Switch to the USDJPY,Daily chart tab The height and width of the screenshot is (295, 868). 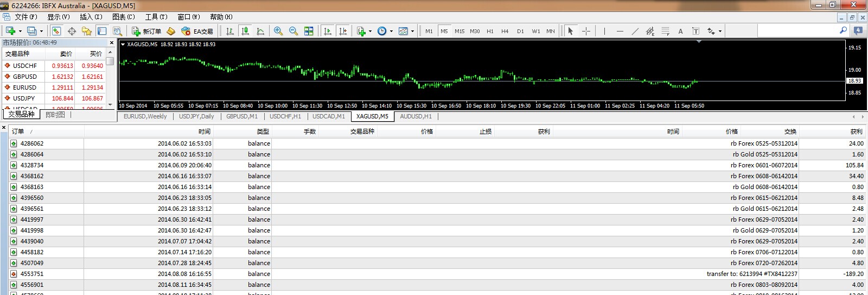(196, 116)
